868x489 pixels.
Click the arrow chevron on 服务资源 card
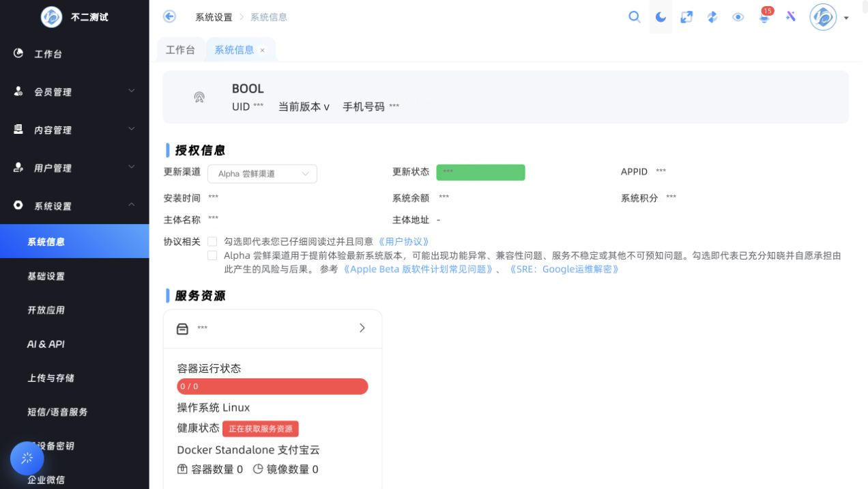point(362,329)
